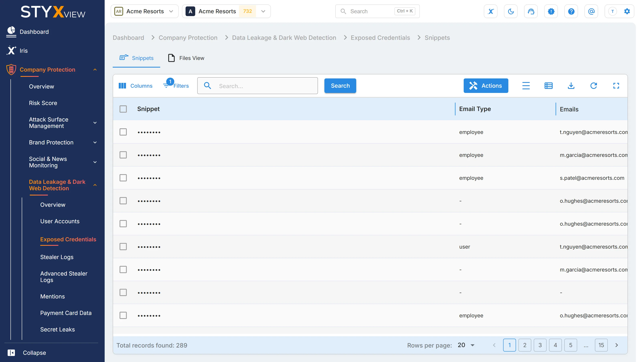The width and height of the screenshot is (644, 362).
Task: Open the Iris assistant icon in top bar
Action: pos(490,11)
